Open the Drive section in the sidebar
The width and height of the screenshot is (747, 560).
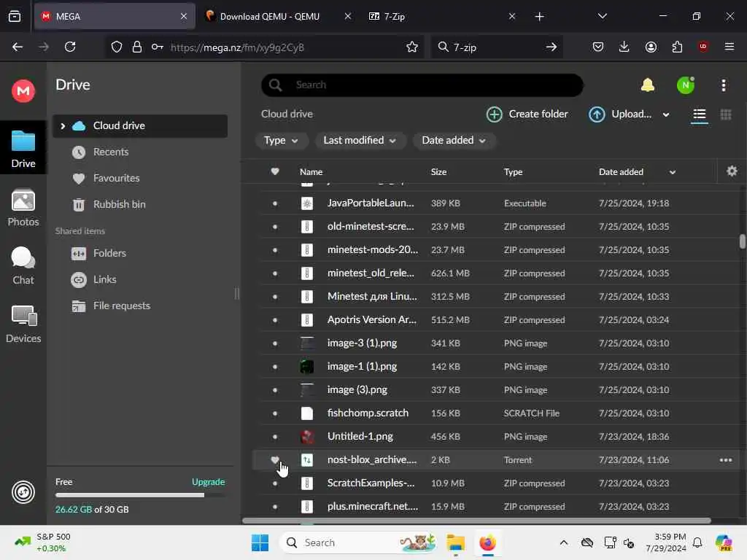(x=23, y=149)
